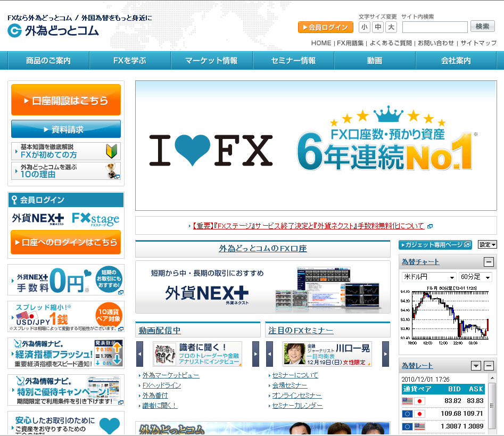Open the HOME link
Viewport: 504px width, 436px height.
(321, 43)
